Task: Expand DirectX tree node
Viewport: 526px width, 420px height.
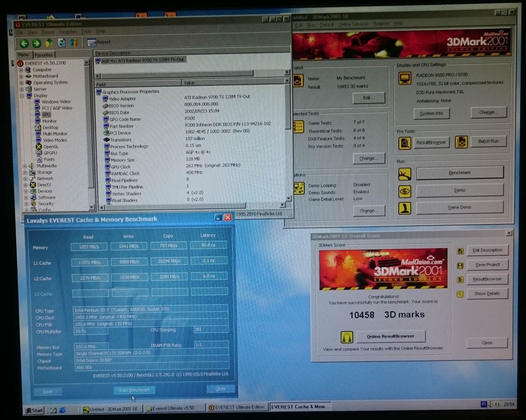Action: [25, 185]
